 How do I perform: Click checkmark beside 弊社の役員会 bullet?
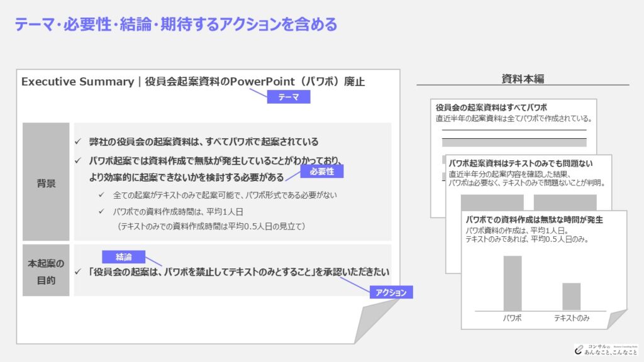tap(78, 141)
